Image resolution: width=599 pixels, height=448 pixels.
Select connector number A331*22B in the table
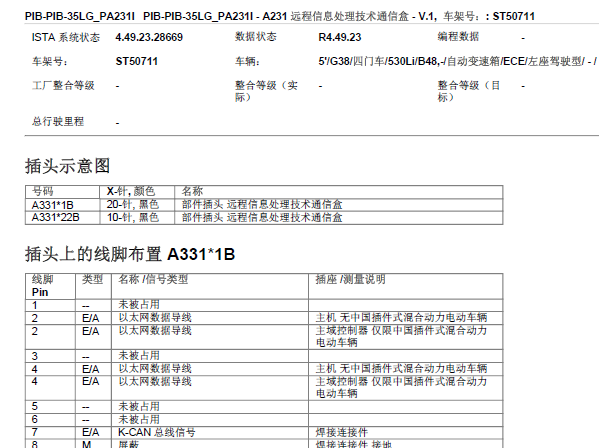(x=55, y=218)
